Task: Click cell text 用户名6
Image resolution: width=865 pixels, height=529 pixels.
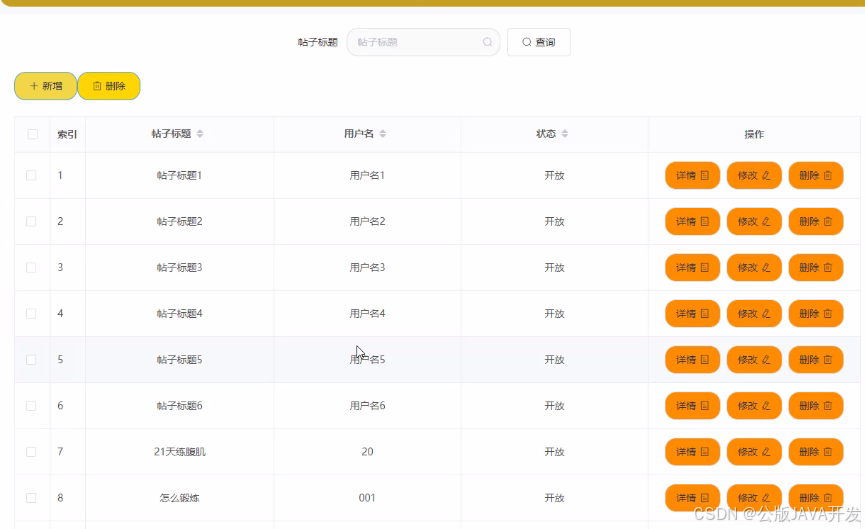Action: (367, 405)
